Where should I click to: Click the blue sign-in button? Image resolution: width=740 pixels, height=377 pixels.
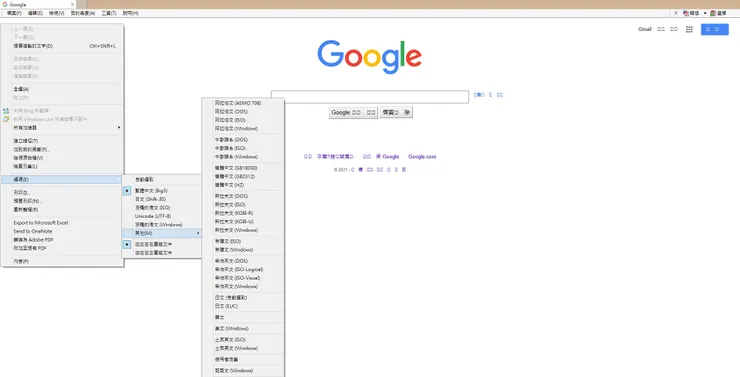tap(715, 29)
